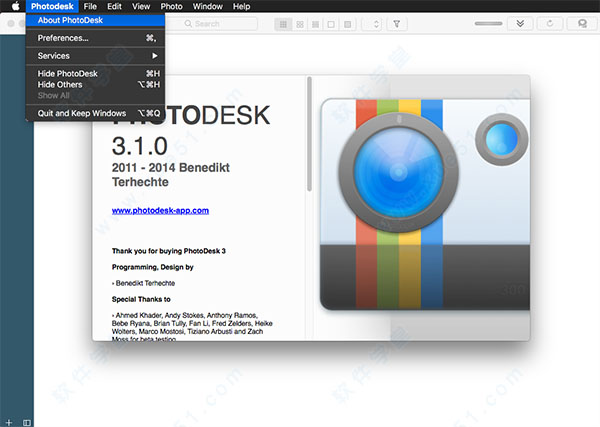This screenshot has height=427, width=600.
Task: Open the Window menu
Action: pos(207,6)
